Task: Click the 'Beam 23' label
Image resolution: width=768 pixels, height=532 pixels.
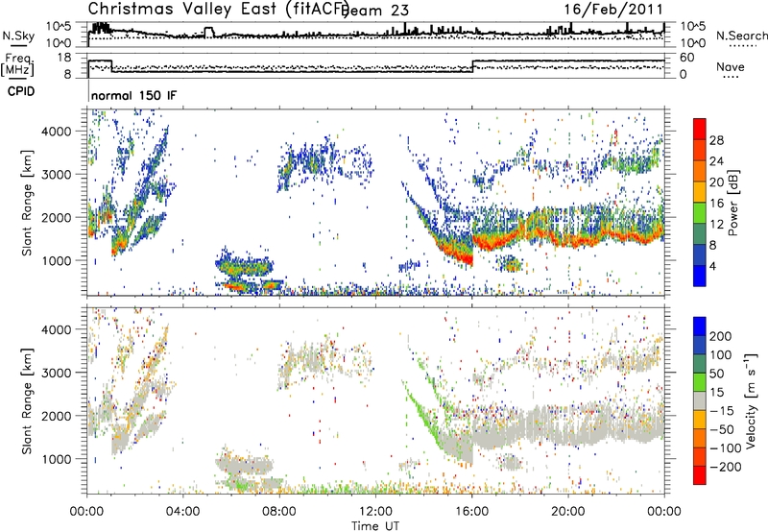Action: click(x=375, y=10)
